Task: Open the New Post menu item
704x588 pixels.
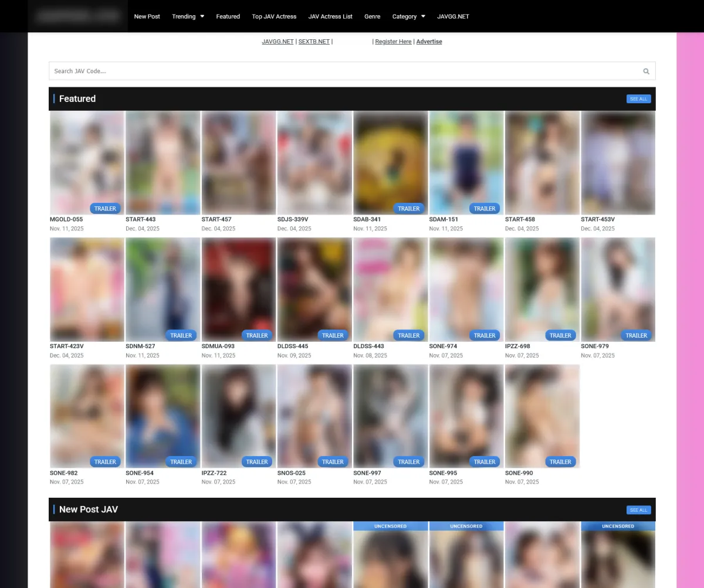Action: (x=147, y=16)
